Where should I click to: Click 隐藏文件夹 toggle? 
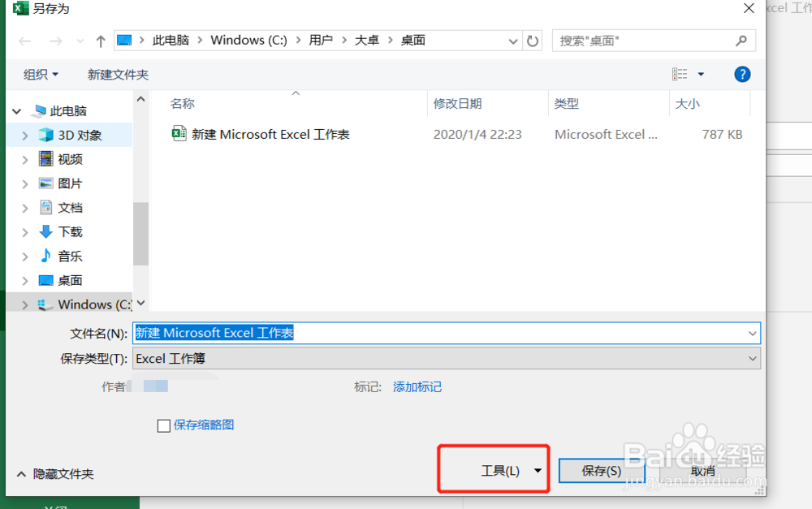pyautogui.click(x=55, y=474)
